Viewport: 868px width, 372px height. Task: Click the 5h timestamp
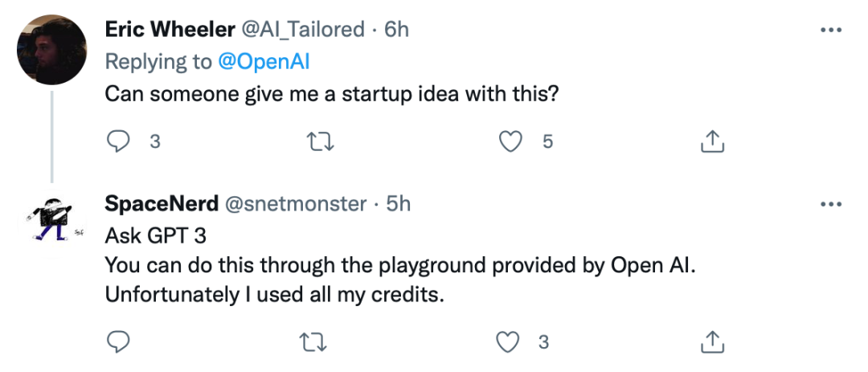pyautogui.click(x=399, y=204)
